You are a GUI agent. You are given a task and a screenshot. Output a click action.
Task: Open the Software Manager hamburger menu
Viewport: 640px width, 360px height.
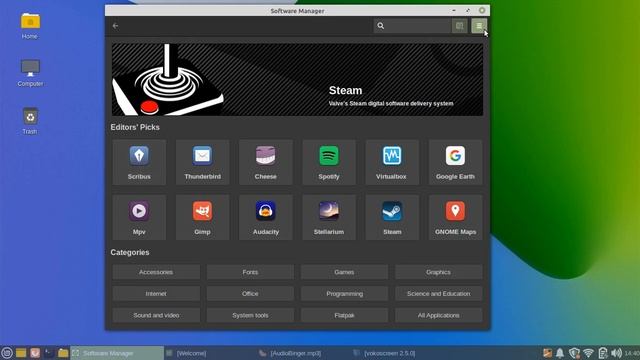point(479,26)
